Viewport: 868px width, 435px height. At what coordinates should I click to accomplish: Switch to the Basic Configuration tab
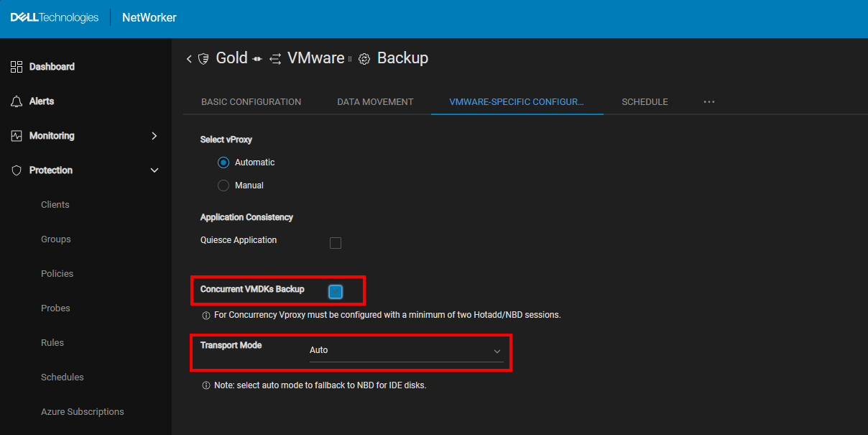tap(251, 102)
